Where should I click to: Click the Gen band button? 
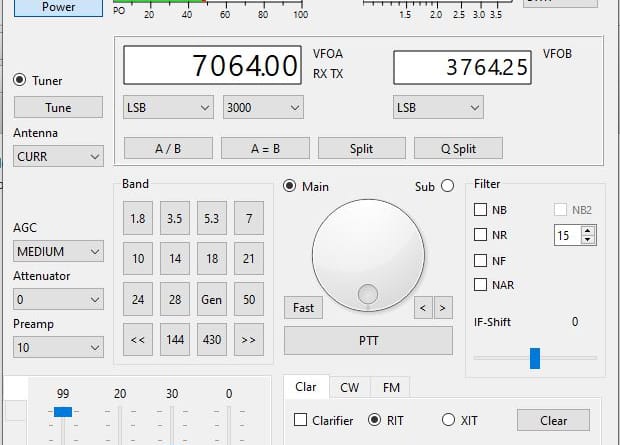pos(212,299)
